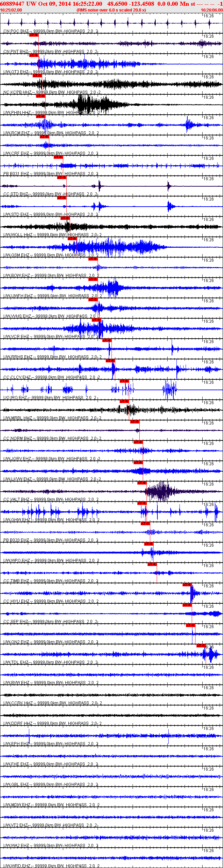Click the event ID 60889447 in header
223x868 pixels.
pyautogui.click(x=12, y=4)
